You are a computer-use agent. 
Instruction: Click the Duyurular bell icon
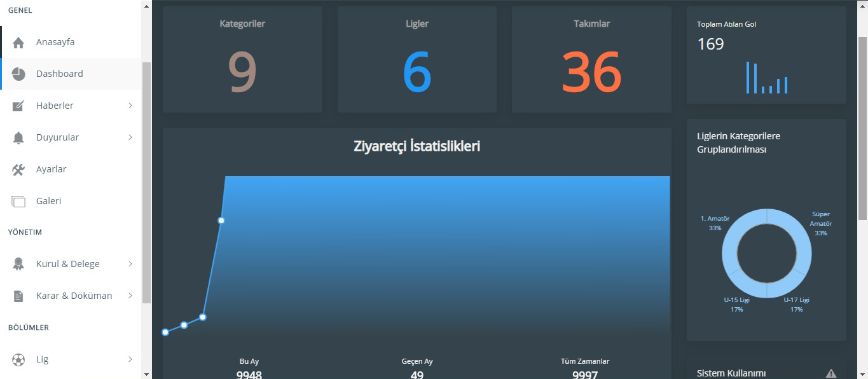coord(18,138)
